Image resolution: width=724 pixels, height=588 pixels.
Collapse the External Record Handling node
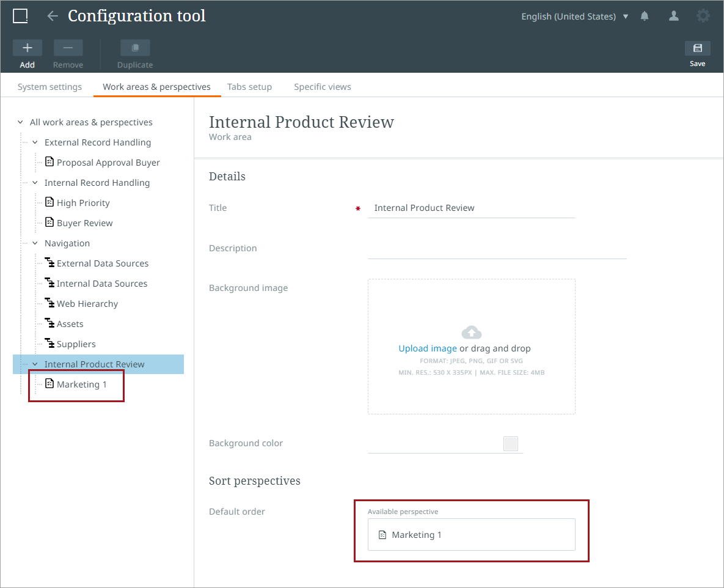point(35,142)
